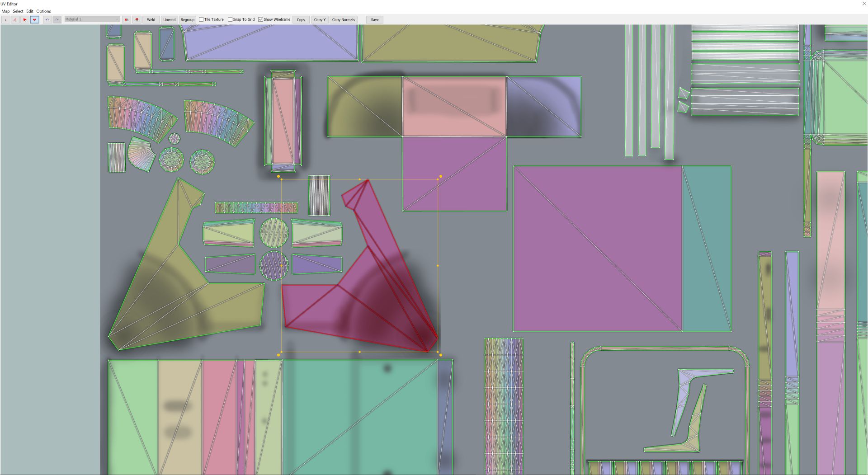Viewport: 868px width, 475px height.
Task: Click the Copy Y button
Action: pyautogui.click(x=320, y=19)
